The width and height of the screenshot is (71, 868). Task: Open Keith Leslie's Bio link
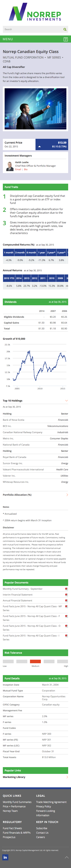point(26,169)
